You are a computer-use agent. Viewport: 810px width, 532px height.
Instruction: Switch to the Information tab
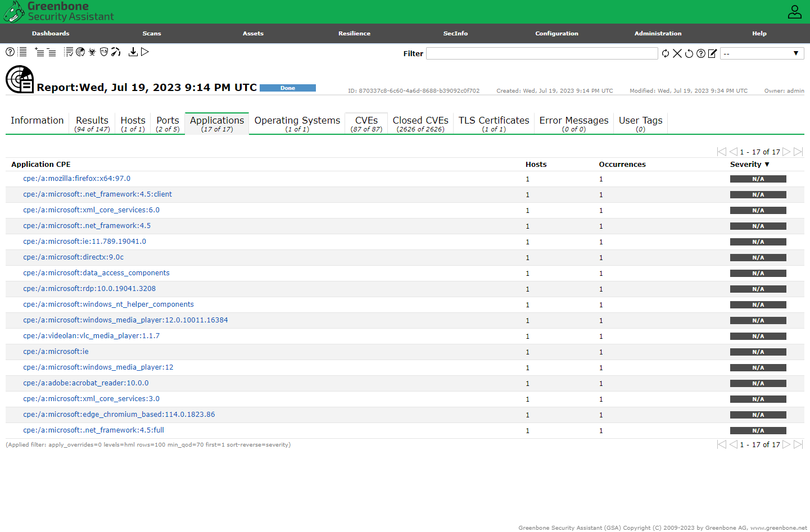pyautogui.click(x=37, y=124)
